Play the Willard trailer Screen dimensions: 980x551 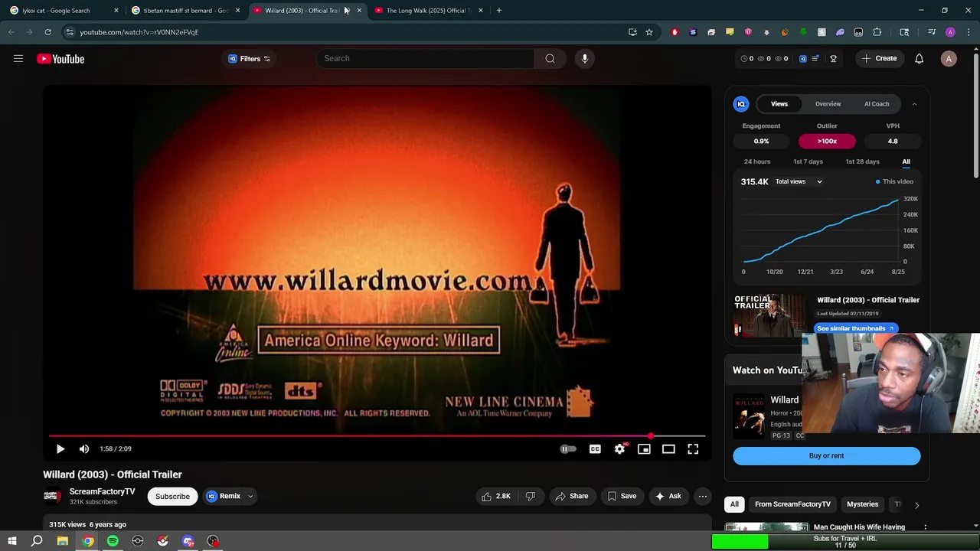(x=60, y=449)
